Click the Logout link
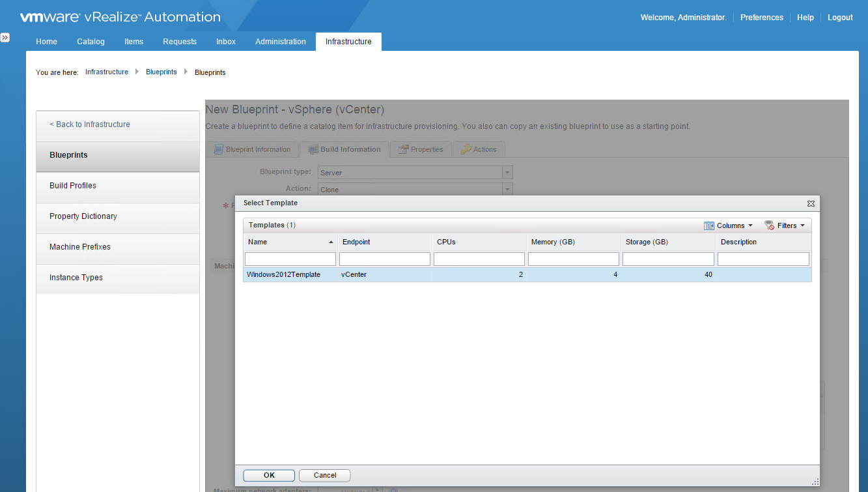Screen dimensions: 868x492 point(840,18)
